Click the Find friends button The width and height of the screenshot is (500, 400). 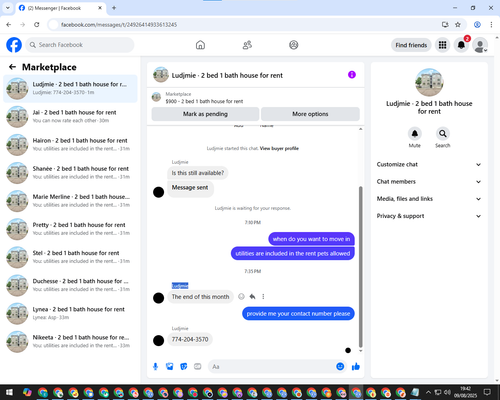tap(411, 45)
